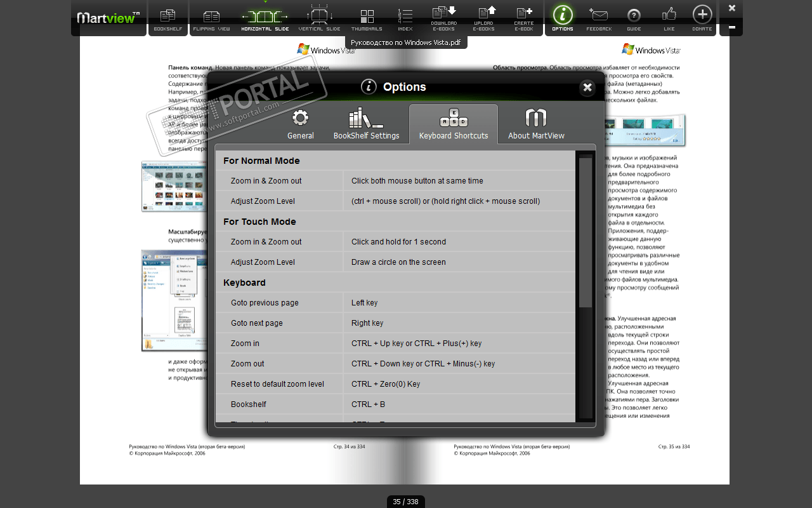Click 'Goto next page' shortcut row

click(395, 323)
